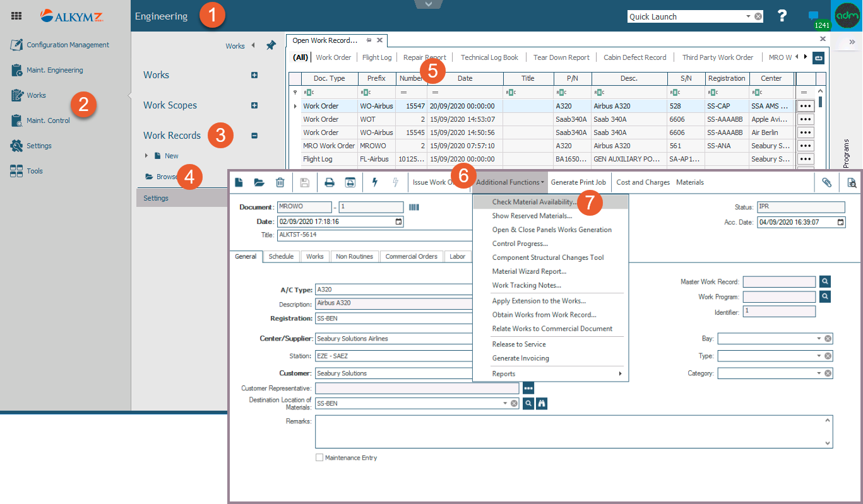Filter by Flight Log document type
The image size is (863, 504).
pos(377,57)
